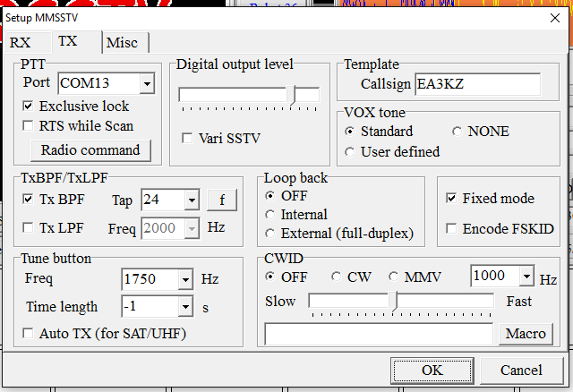Open the CWID frequency 1000 dropdown
Image resolution: width=573 pixels, height=392 pixels.
click(526, 277)
